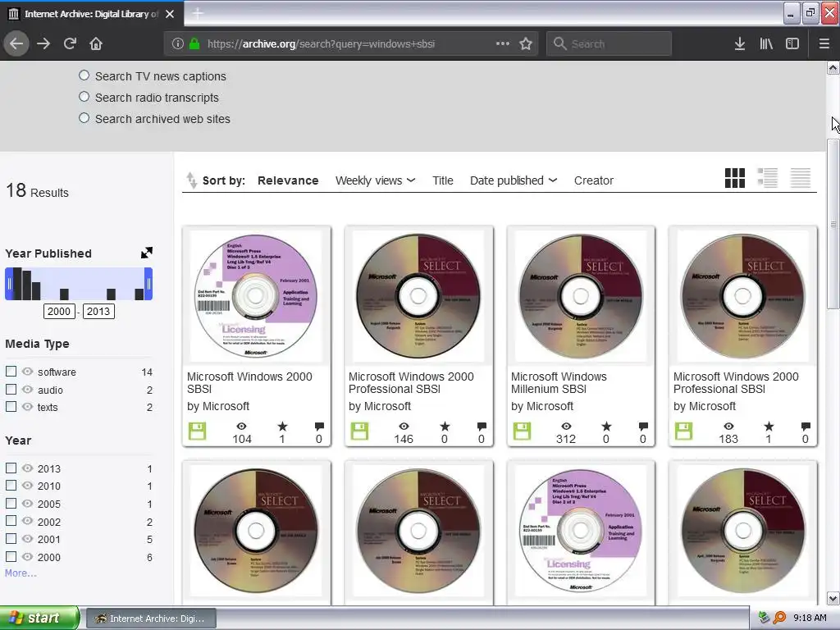Open the downloads arrow panel
Image resolution: width=840 pixels, height=630 pixels.
point(740,43)
